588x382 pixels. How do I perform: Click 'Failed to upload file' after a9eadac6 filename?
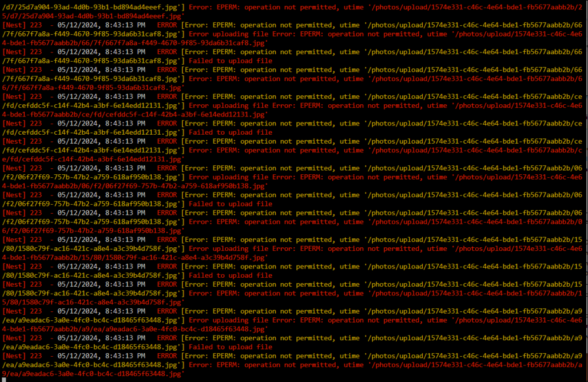pyautogui.click(x=230, y=347)
